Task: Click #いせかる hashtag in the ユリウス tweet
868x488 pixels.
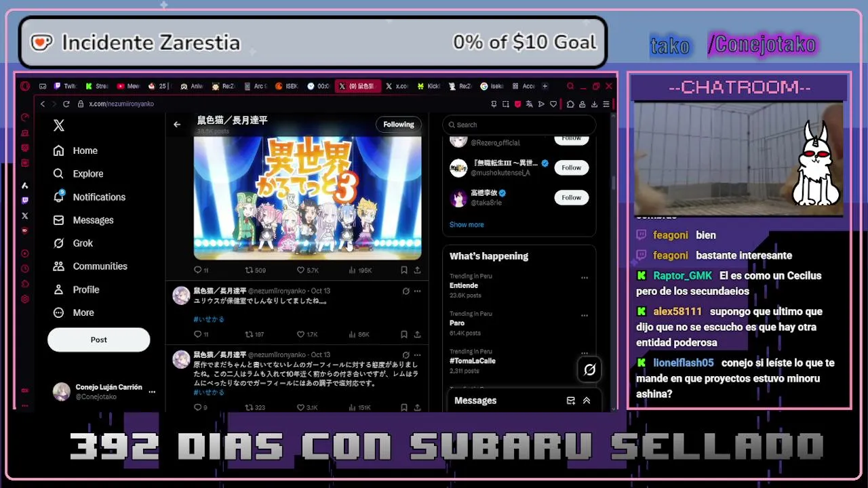Action: coord(209,319)
